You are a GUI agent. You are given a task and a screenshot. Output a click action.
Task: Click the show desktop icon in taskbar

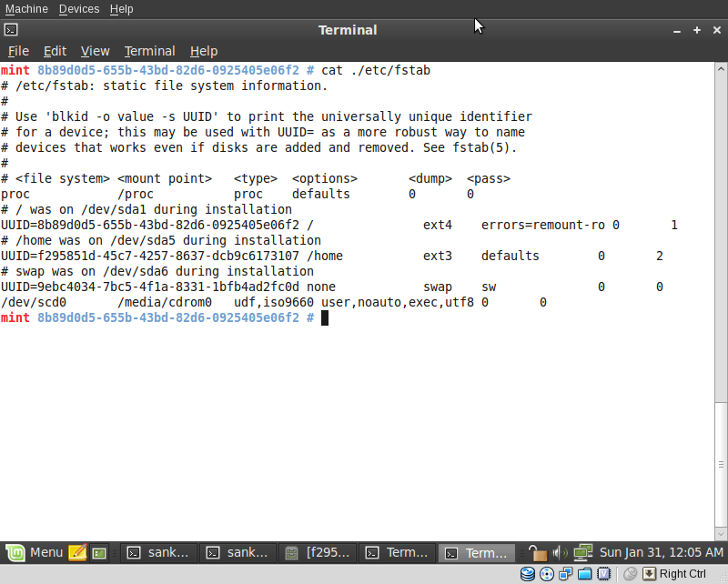[x=98, y=551]
